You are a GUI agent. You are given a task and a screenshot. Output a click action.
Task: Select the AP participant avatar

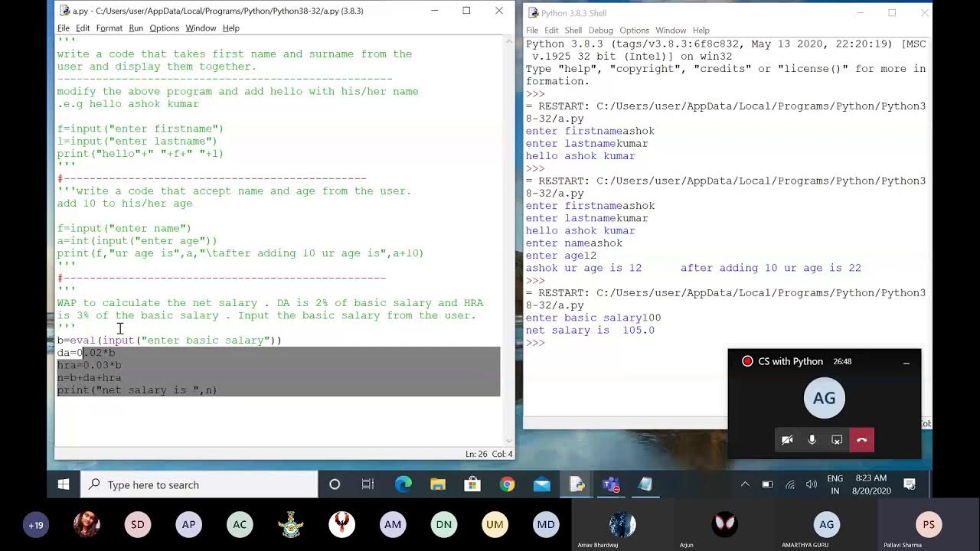pyautogui.click(x=188, y=525)
